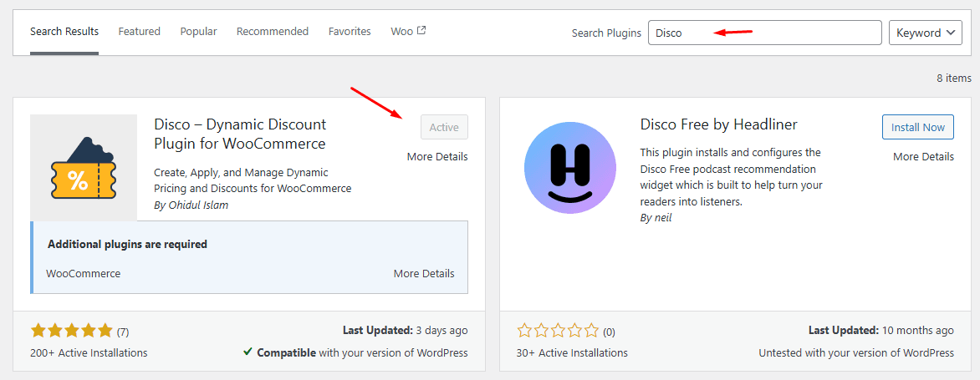Click the Disco discount coupon plugin icon
The height and width of the screenshot is (380, 980).
[84, 168]
